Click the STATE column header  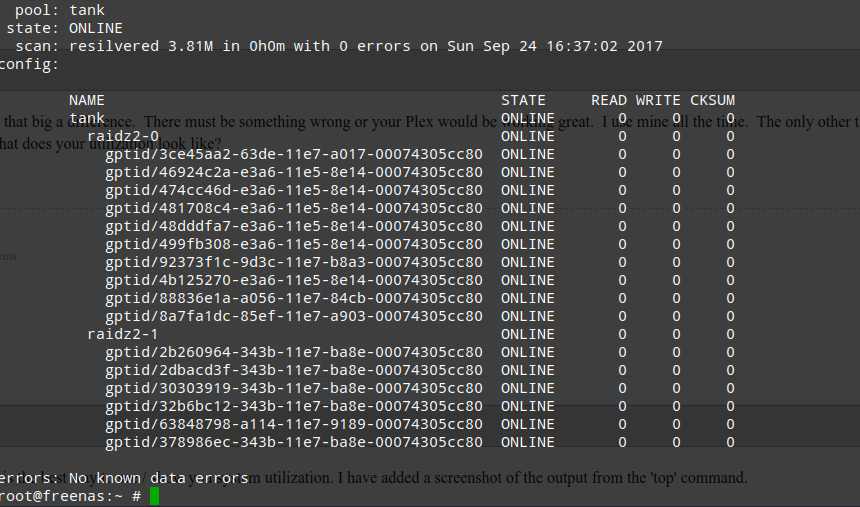pyautogui.click(x=523, y=100)
